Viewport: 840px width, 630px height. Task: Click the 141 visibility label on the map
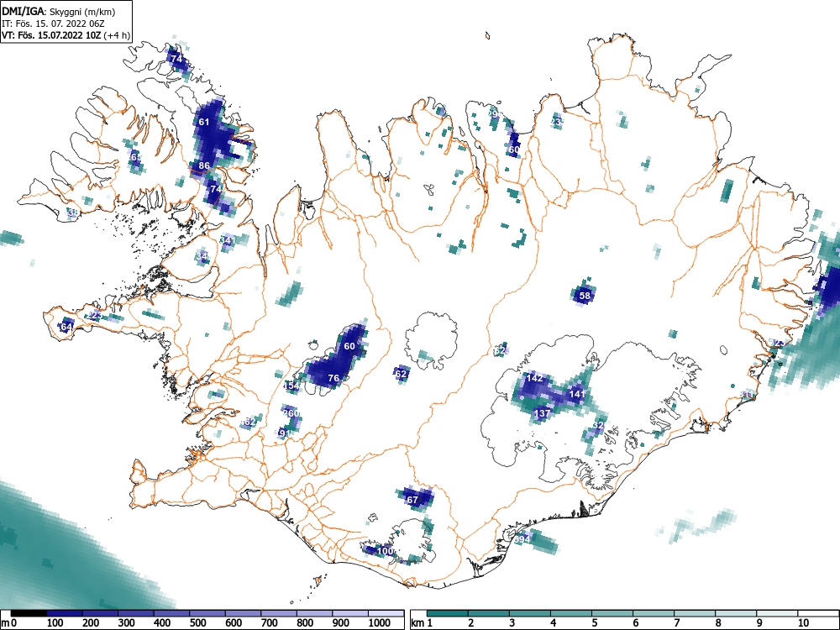coord(577,394)
